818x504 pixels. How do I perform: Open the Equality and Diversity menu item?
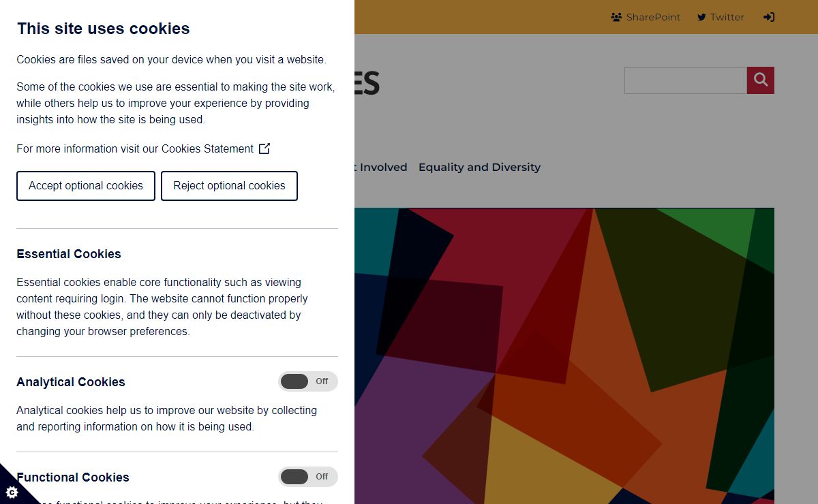coord(479,167)
